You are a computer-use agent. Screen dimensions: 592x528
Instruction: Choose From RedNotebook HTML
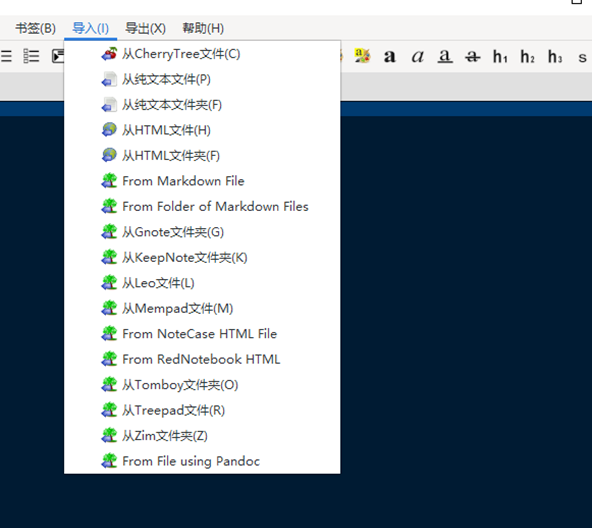point(202,359)
